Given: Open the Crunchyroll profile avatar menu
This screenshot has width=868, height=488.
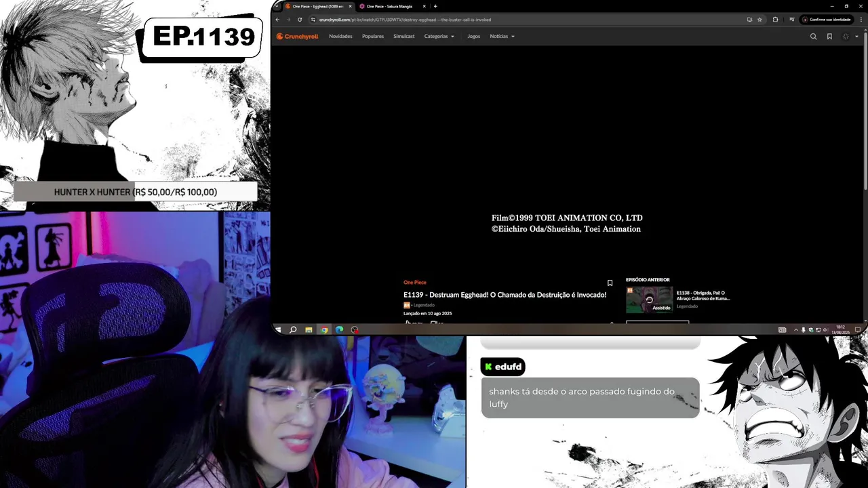Looking at the screenshot, I should 846,37.
